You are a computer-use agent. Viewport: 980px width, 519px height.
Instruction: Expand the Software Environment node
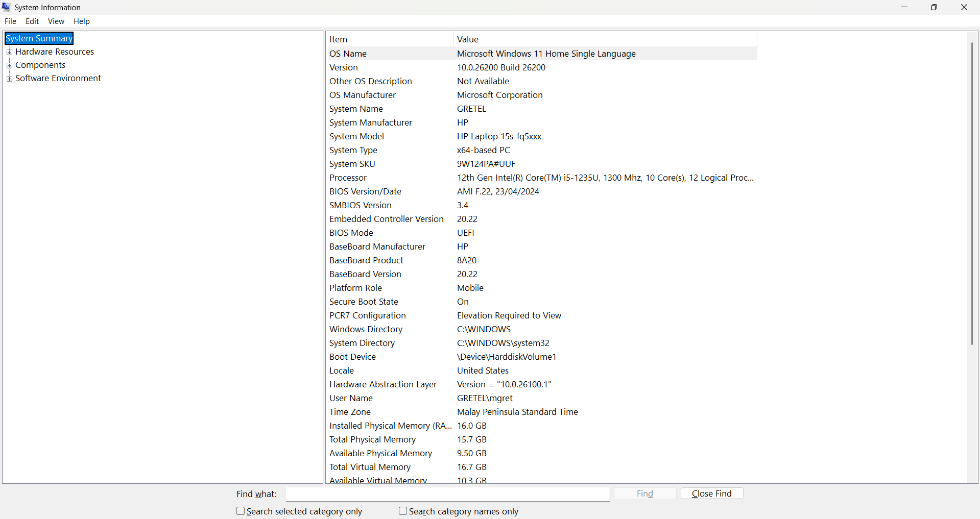(9, 79)
